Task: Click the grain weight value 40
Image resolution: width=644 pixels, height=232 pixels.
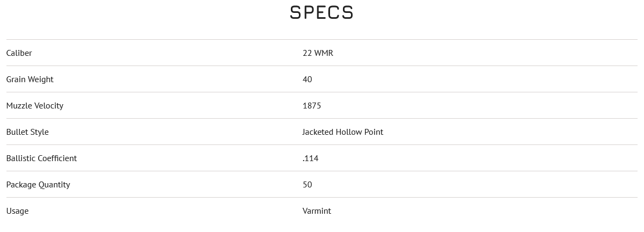Action: coord(307,79)
